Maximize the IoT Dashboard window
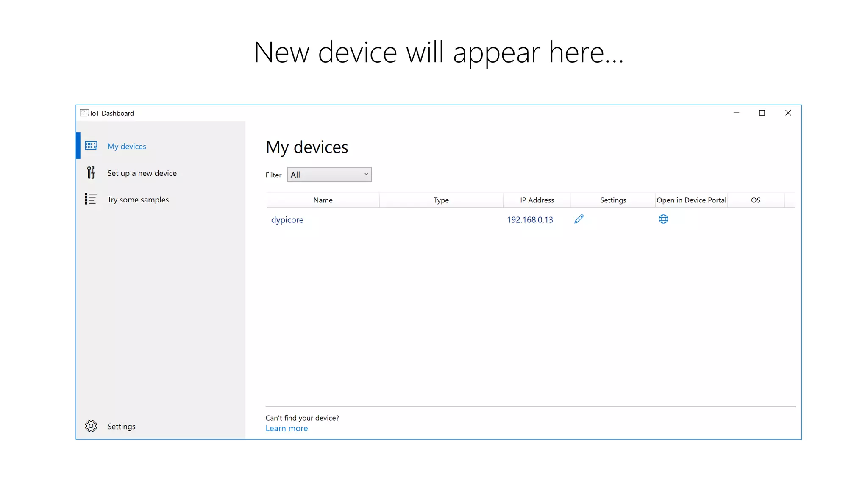This screenshot has height=488, width=868. [x=762, y=113]
